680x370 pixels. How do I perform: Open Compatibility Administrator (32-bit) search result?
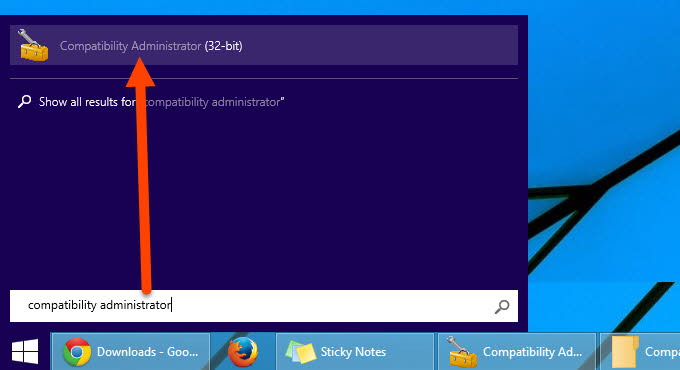264,46
